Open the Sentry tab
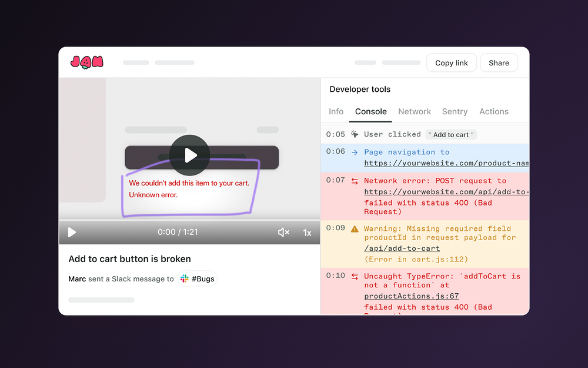The height and width of the screenshot is (368, 588). (455, 111)
